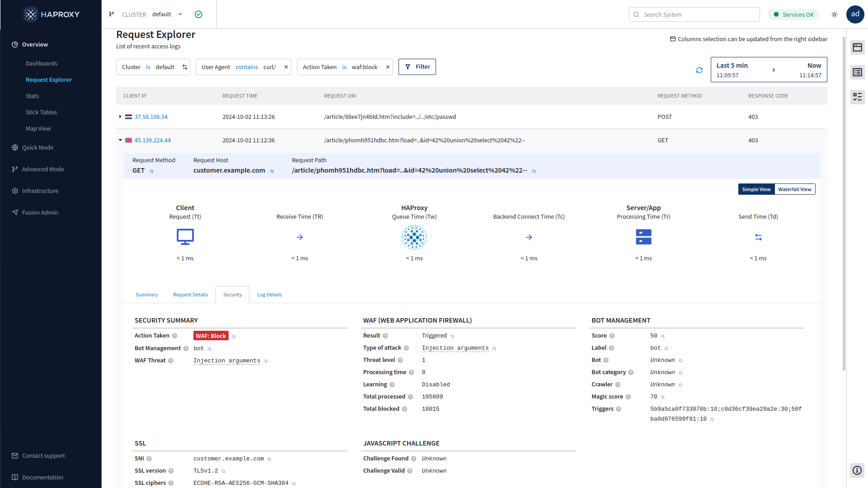The image size is (868, 488).
Task: Open client IP 37.58.106.54 link
Action: [x=151, y=117]
